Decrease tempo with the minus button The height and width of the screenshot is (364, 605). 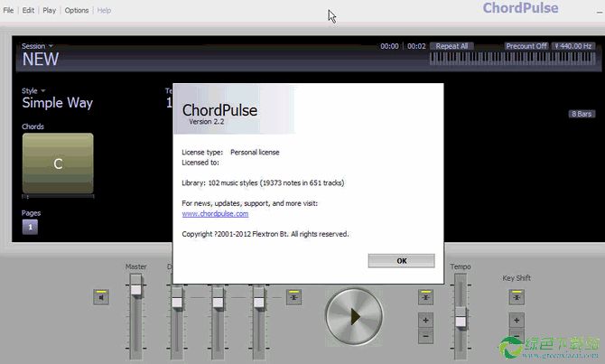(426, 336)
